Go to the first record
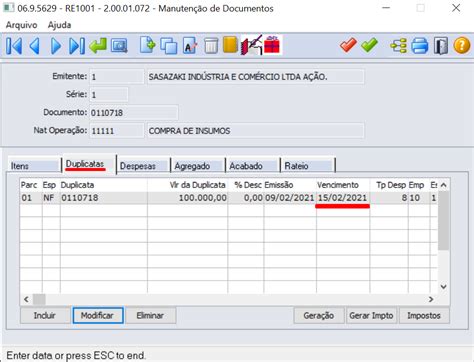Screen dimensions: 474x362 (x=14, y=46)
